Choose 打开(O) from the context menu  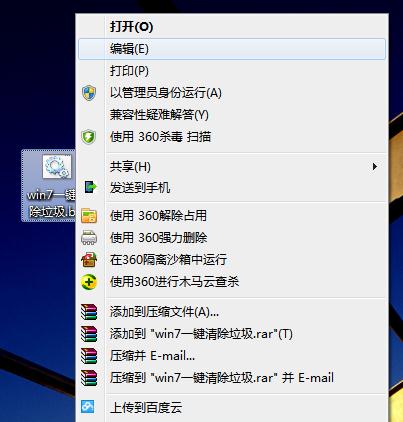(x=232, y=27)
